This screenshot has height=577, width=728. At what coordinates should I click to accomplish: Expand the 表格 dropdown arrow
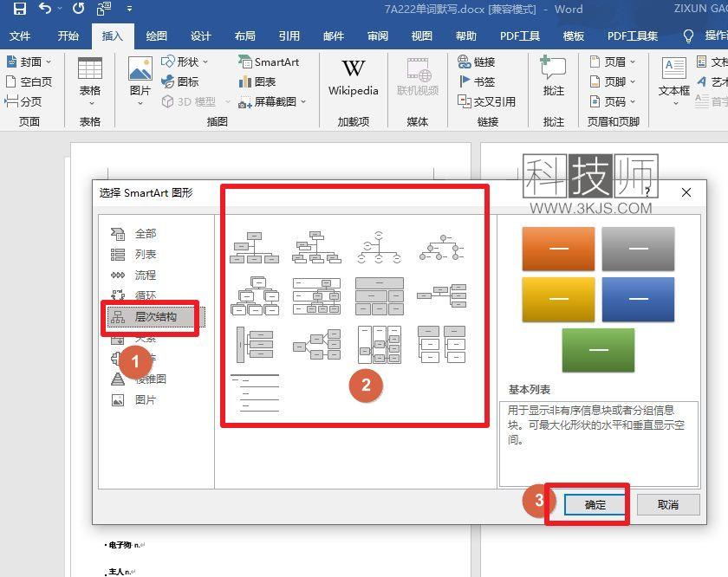91,103
